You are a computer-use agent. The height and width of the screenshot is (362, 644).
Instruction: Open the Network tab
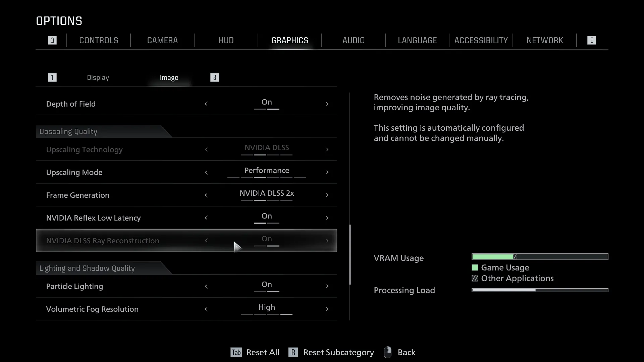pyautogui.click(x=545, y=40)
